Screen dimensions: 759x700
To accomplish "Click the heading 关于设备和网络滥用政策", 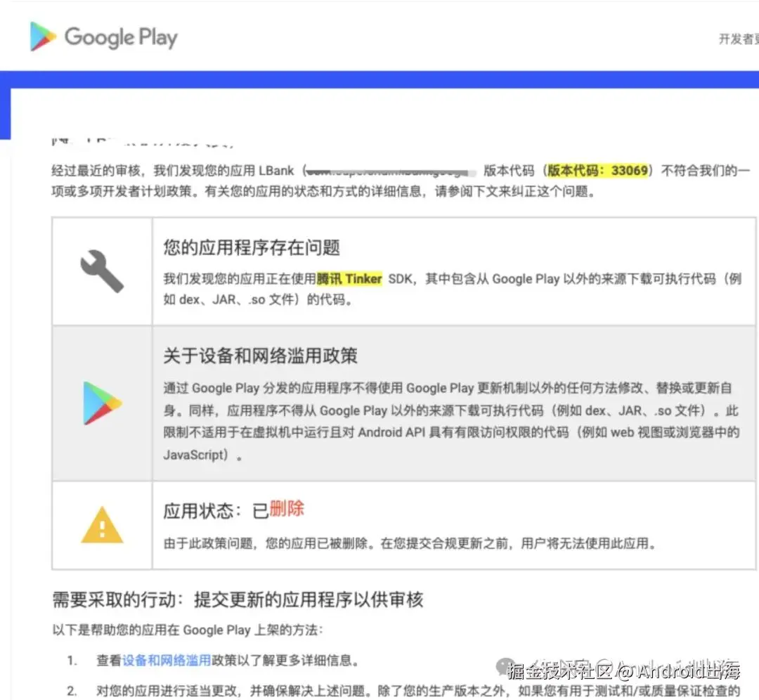I will coord(261,356).
